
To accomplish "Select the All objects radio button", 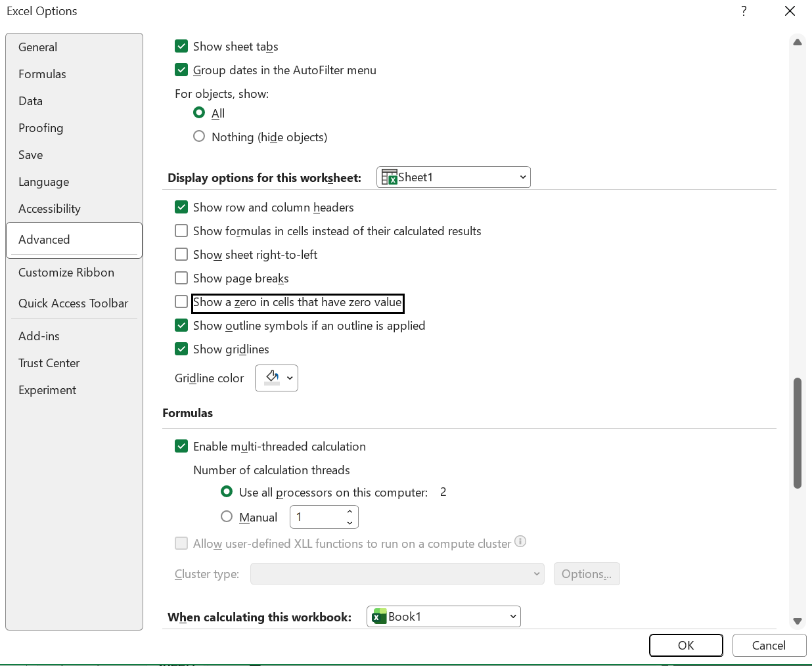I will pyautogui.click(x=199, y=113).
